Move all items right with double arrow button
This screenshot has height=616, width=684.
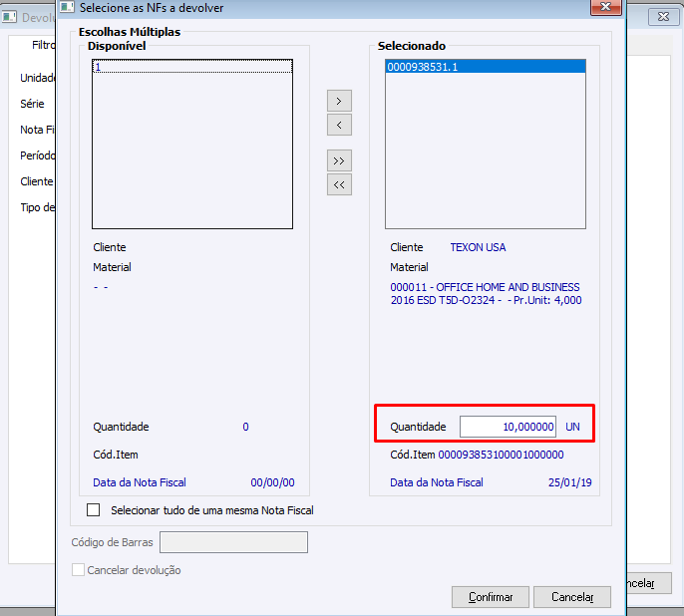tap(339, 160)
